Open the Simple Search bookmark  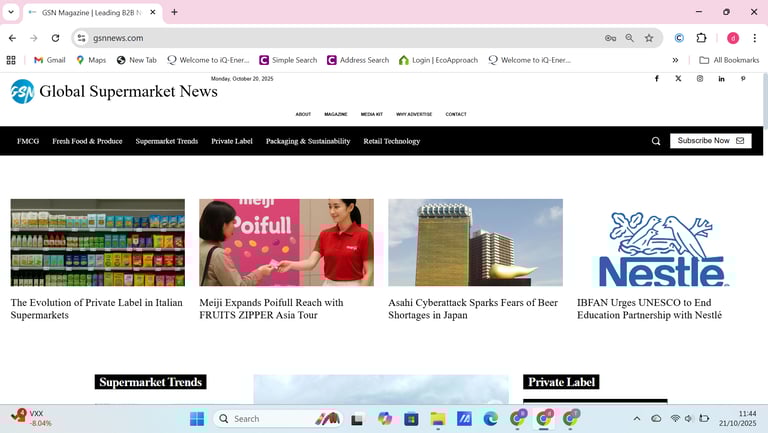[288, 60]
